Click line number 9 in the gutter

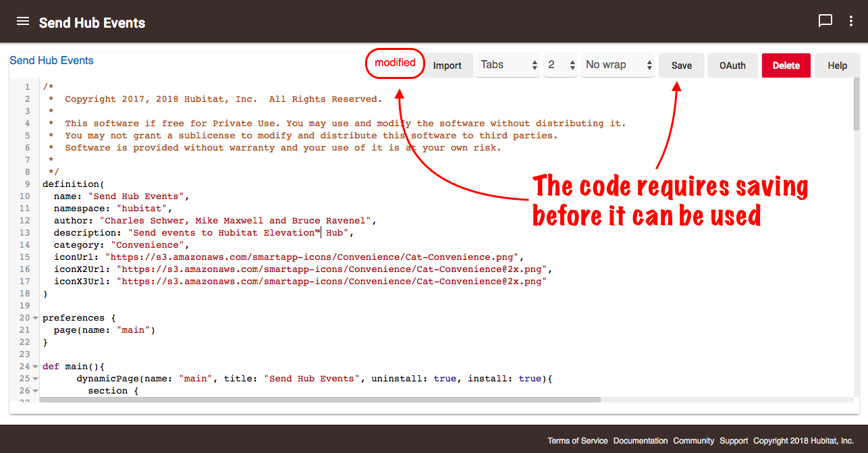[28, 184]
